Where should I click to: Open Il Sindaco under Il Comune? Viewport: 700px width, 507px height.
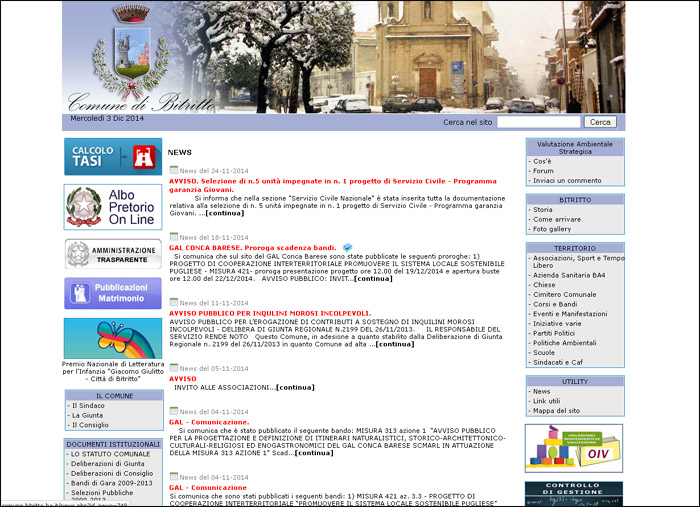(88, 406)
